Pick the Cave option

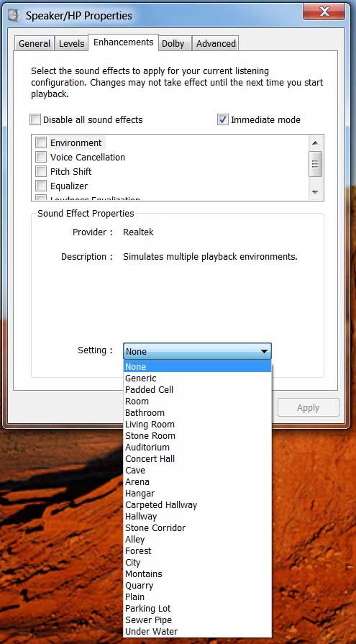[x=198, y=471]
